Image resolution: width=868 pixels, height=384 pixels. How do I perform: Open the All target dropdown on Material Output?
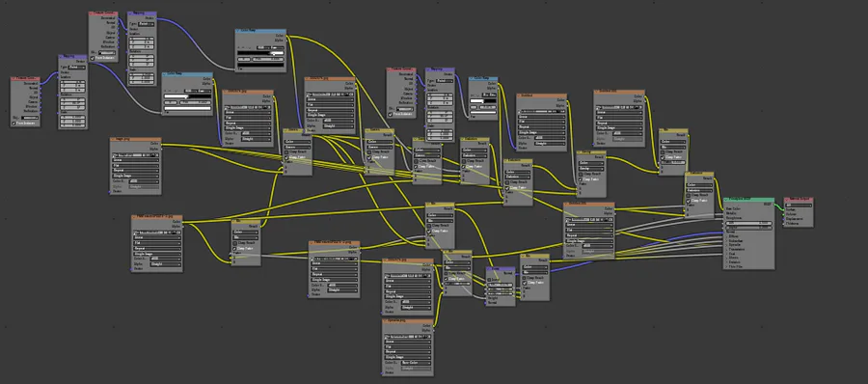click(x=799, y=205)
